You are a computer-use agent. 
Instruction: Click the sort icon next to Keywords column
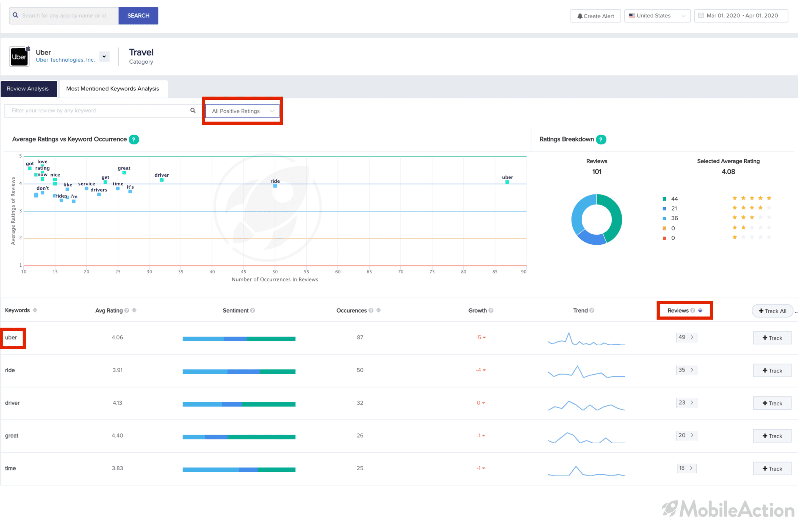point(36,310)
